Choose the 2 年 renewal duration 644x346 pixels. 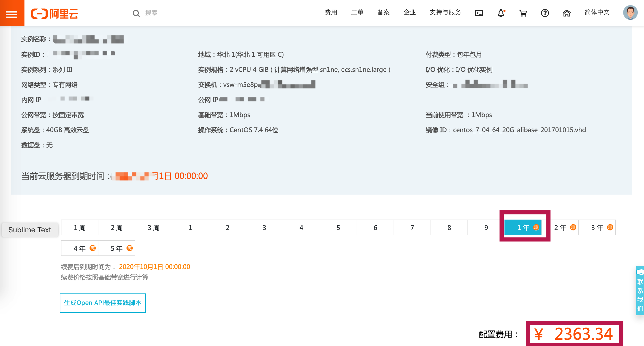[565, 228]
